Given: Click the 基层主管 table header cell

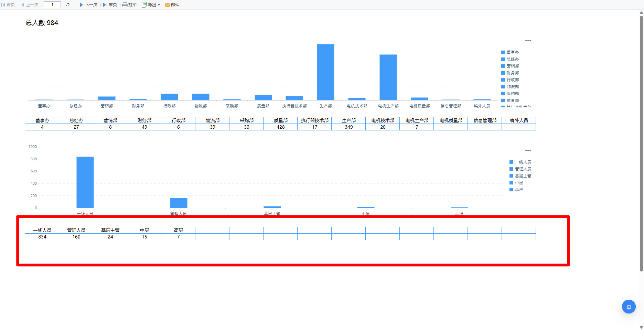Looking at the screenshot, I should coord(110,230).
